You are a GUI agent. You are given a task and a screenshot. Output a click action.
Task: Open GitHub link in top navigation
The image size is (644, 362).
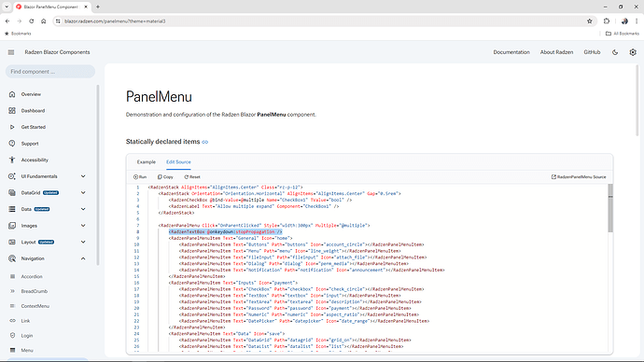pyautogui.click(x=592, y=52)
